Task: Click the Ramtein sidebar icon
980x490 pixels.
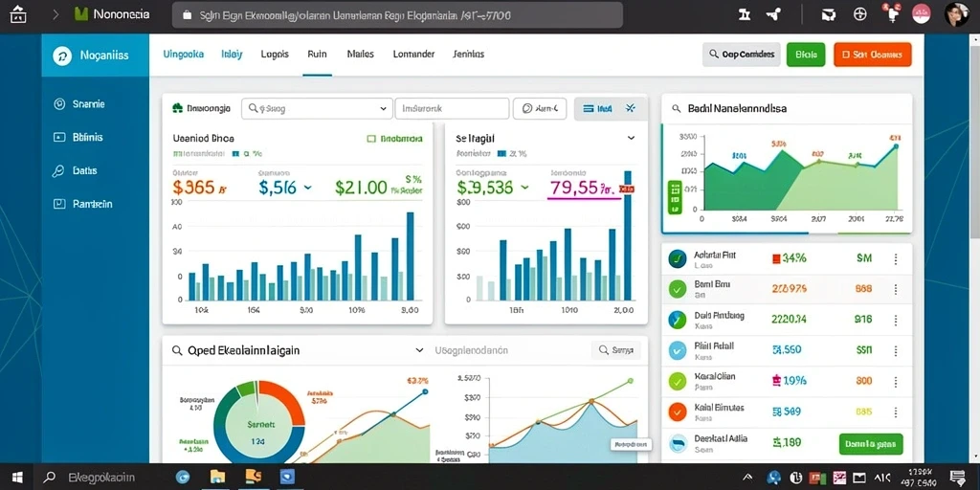Action: click(59, 204)
